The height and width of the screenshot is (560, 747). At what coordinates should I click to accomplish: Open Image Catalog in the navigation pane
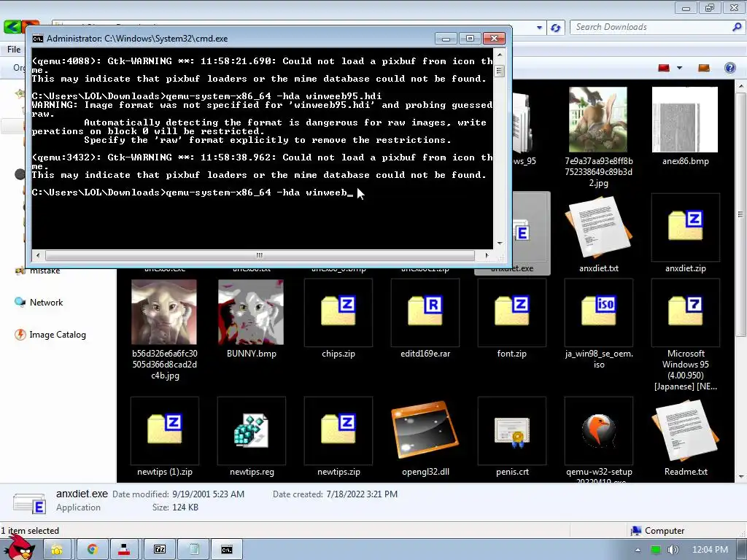tap(58, 335)
